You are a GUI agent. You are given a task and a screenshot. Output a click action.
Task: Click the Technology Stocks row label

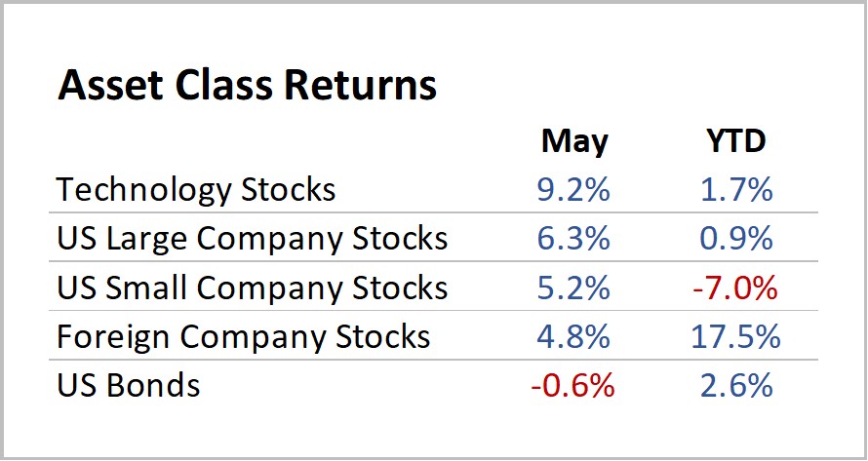point(196,189)
